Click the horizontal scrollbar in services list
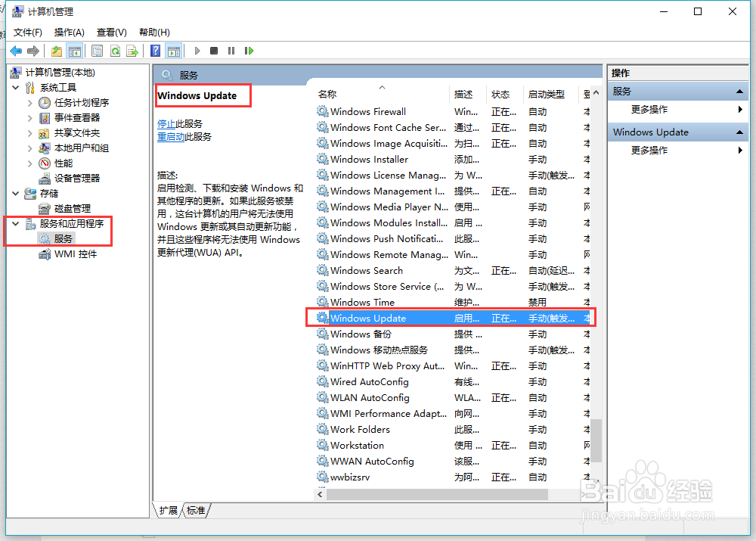 pos(437,495)
